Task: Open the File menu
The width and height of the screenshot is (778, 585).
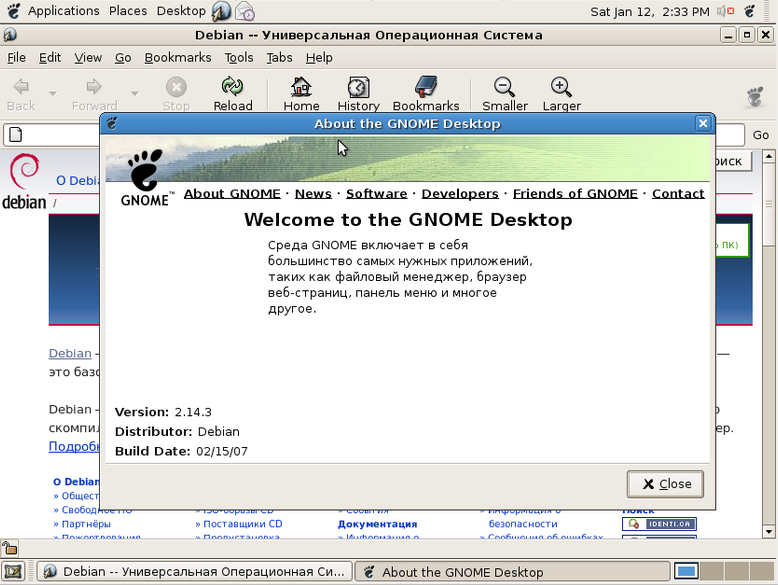Action: click(16, 58)
